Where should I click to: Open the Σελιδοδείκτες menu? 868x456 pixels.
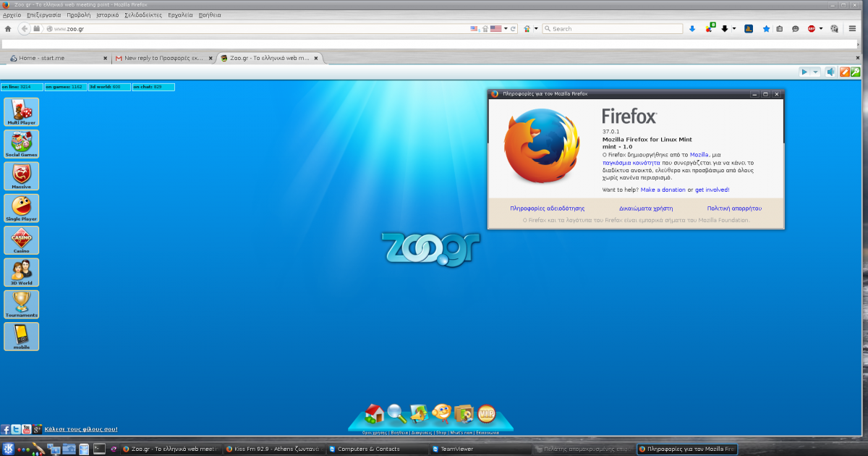(x=143, y=14)
